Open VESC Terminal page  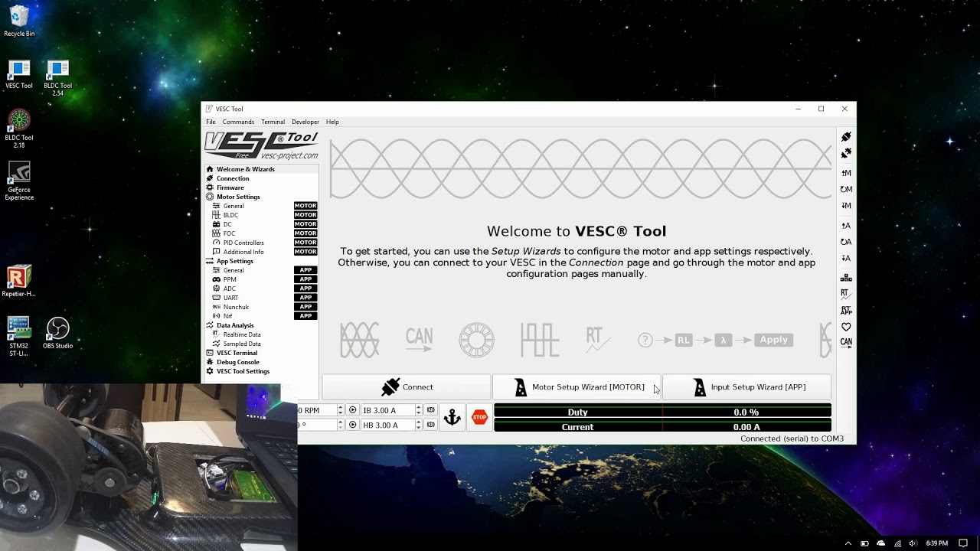[x=261, y=353]
